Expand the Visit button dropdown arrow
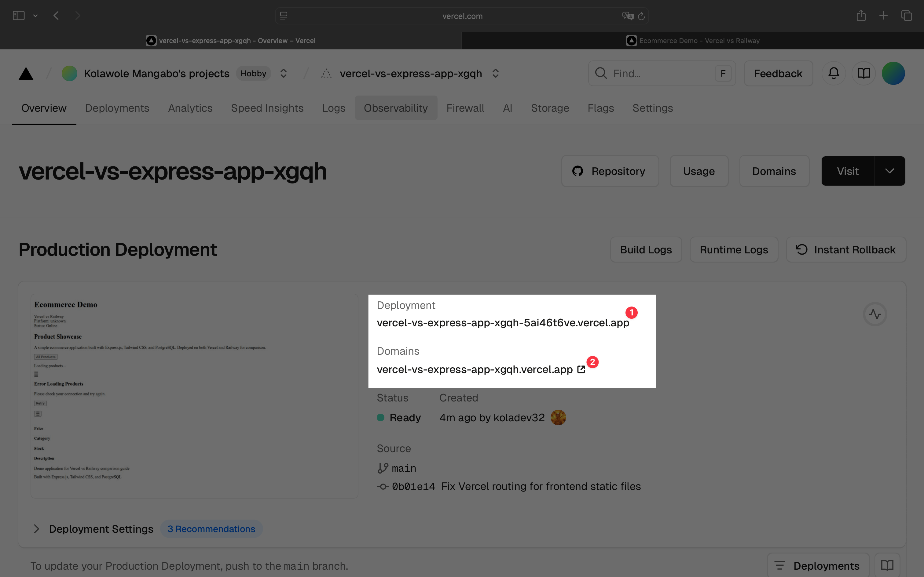Viewport: 924px width, 577px height. click(x=889, y=171)
